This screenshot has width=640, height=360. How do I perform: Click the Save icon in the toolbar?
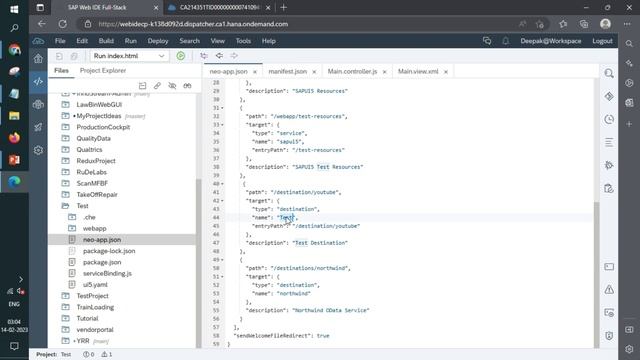[59, 56]
